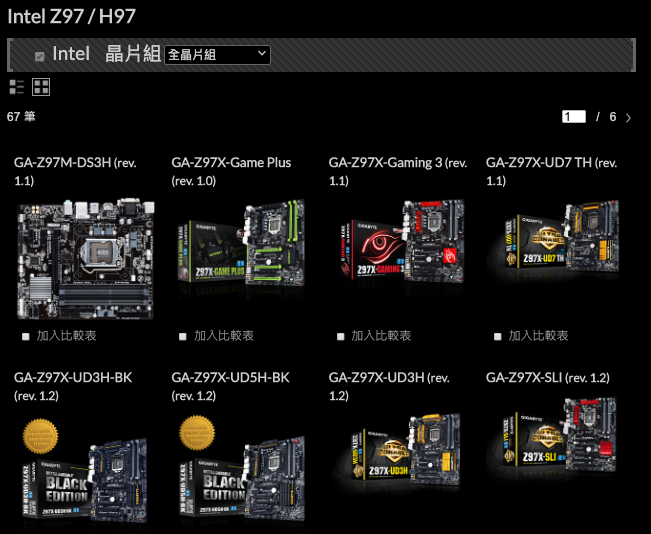Click the Z97X-Gaming 3 product image
This screenshot has width=651, height=534.
401,241
